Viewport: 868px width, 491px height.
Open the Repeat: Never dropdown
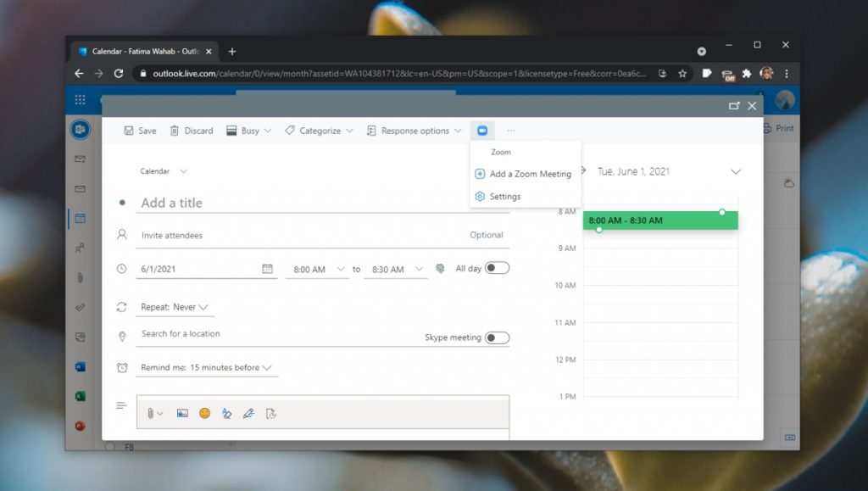tap(177, 307)
